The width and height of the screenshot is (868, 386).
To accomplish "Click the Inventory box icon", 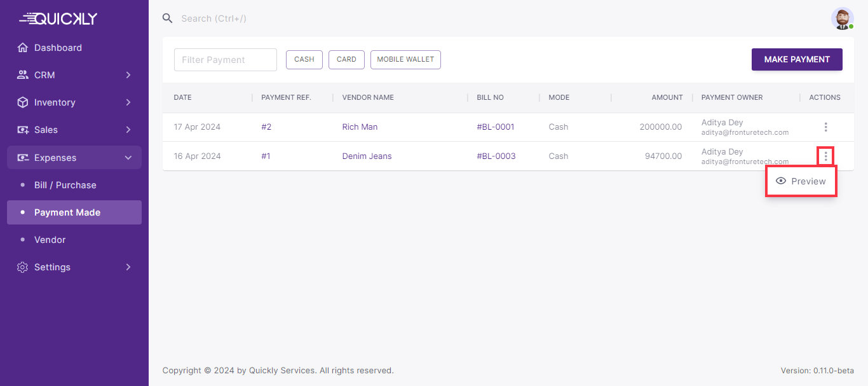I will [23, 102].
